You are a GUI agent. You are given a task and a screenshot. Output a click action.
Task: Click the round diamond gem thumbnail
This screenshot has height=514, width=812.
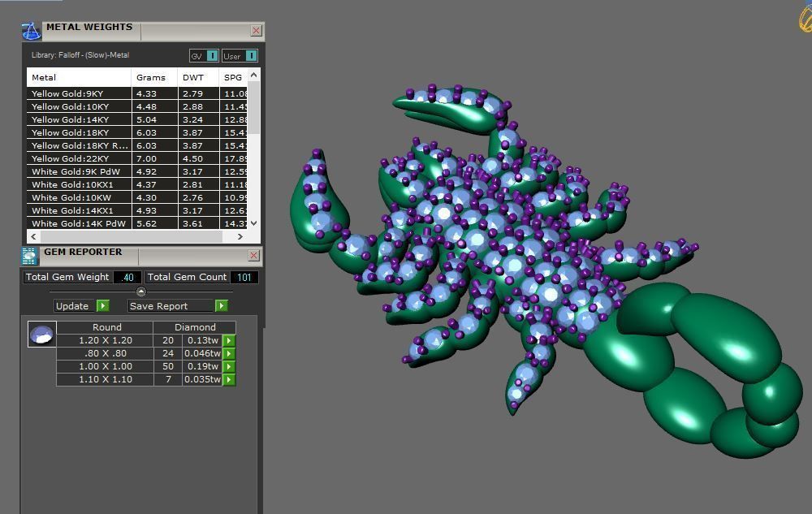pos(41,335)
